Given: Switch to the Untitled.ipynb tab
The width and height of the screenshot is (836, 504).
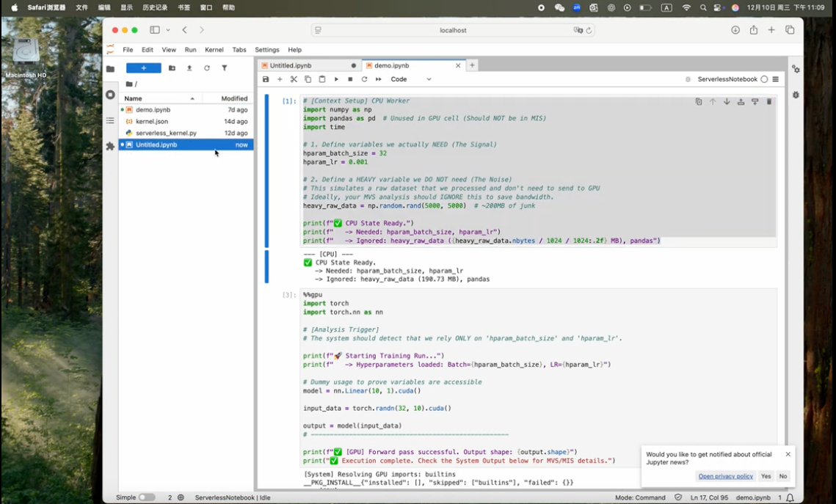Looking at the screenshot, I should click(x=291, y=65).
